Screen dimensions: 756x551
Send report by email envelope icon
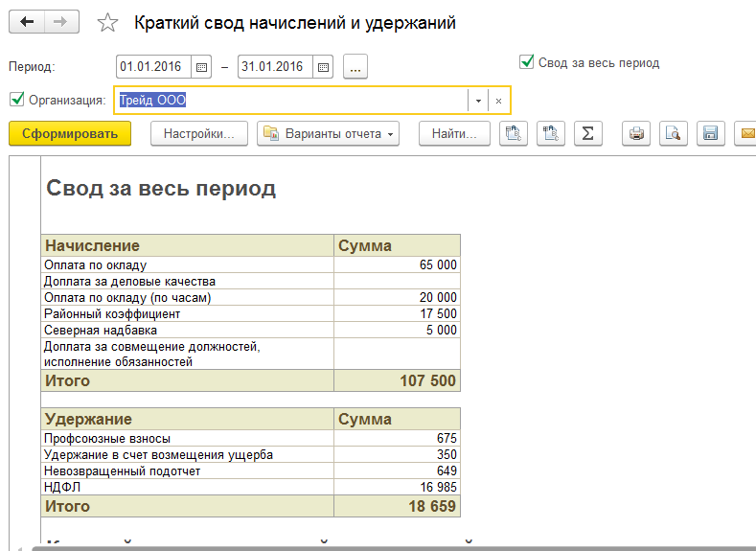point(745,134)
